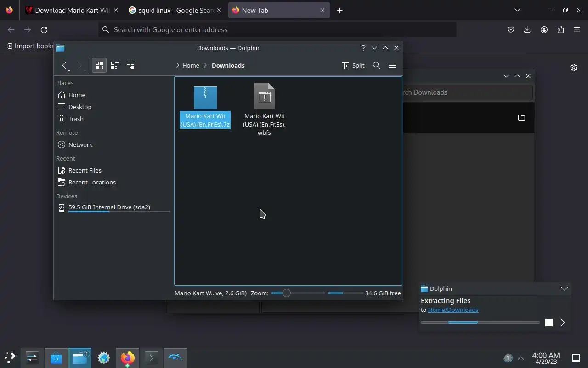Click the Split view button

click(353, 65)
